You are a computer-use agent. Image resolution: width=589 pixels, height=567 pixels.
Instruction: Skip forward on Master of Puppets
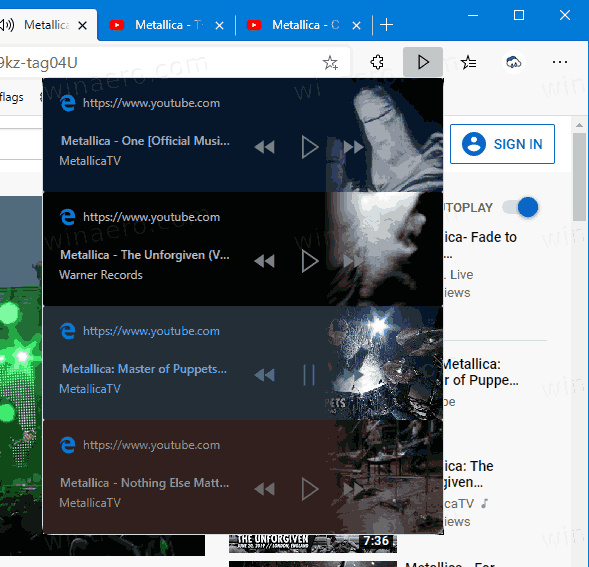pos(353,375)
